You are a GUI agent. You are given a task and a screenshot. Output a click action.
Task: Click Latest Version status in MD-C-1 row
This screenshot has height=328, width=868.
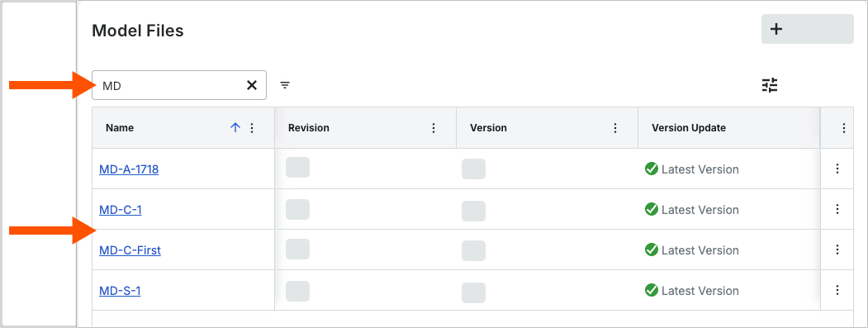692,209
